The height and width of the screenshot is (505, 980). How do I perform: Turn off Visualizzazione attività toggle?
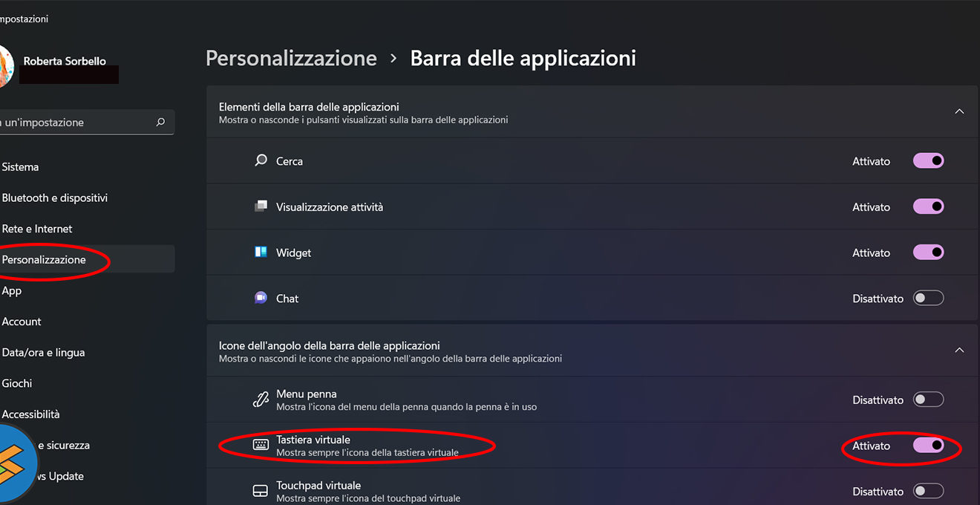tap(928, 206)
